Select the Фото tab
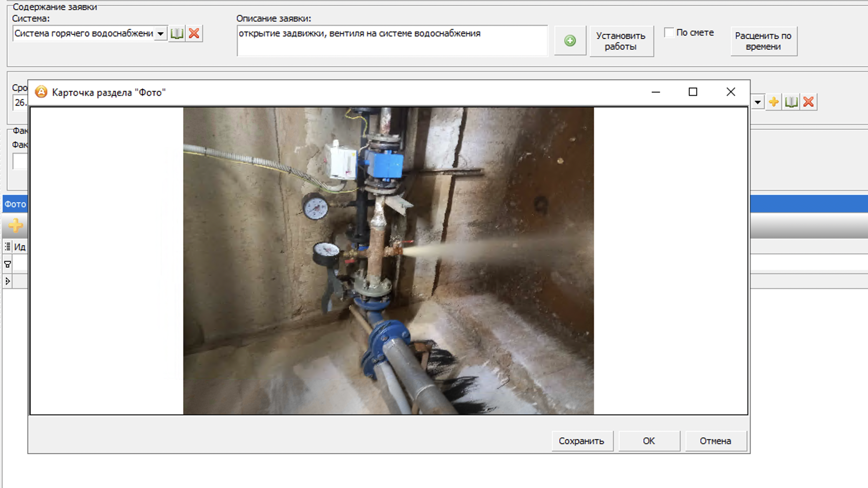This screenshot has height=488, width=868. (x=15, y=204)
